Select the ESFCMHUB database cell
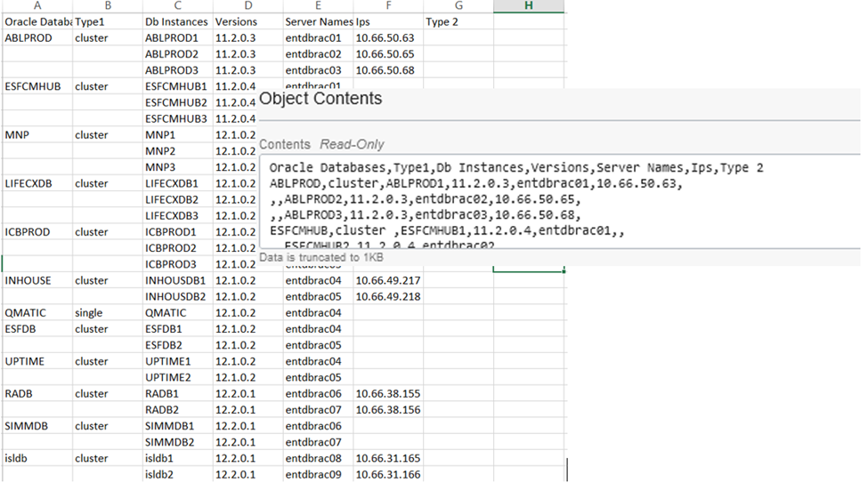The width and height of the screenshot is (868, 483). coord(37,86)
